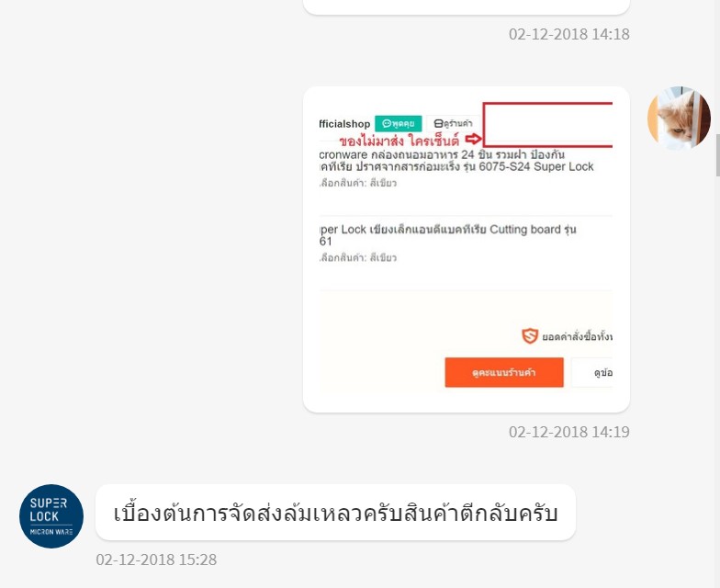This screenshot has width=720, height=588.
Task: Click the Shopee guarantee shield icon
Action: click(529, 336)
